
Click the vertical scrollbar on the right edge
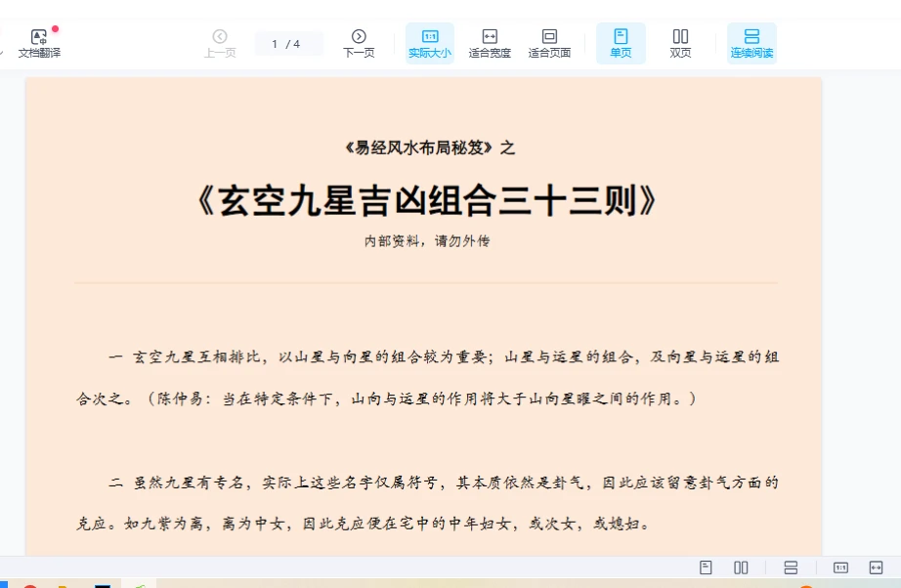click(896, 293)
